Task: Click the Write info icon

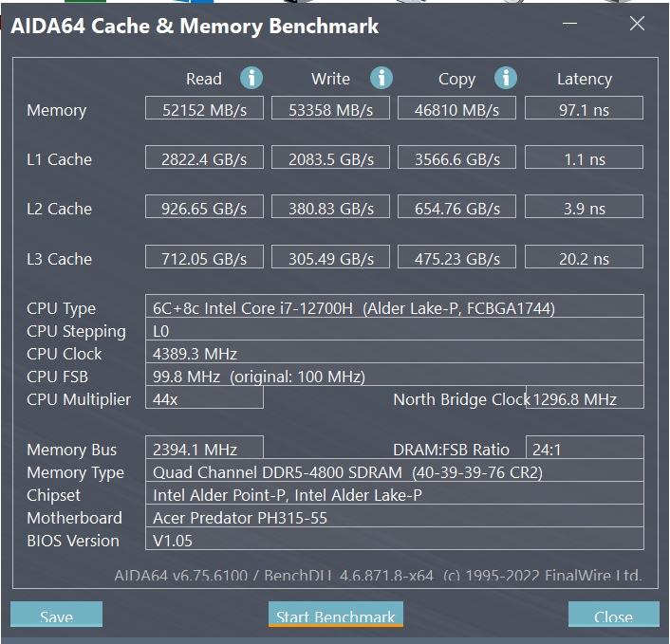Action: click(x=382, y=78)
